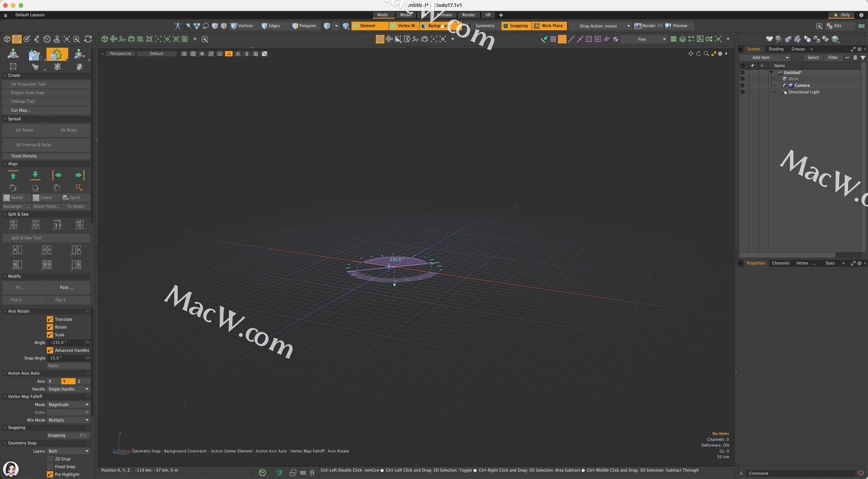
Task: Open the Perspective view type dropdown
Action: (x=120, y=53)
